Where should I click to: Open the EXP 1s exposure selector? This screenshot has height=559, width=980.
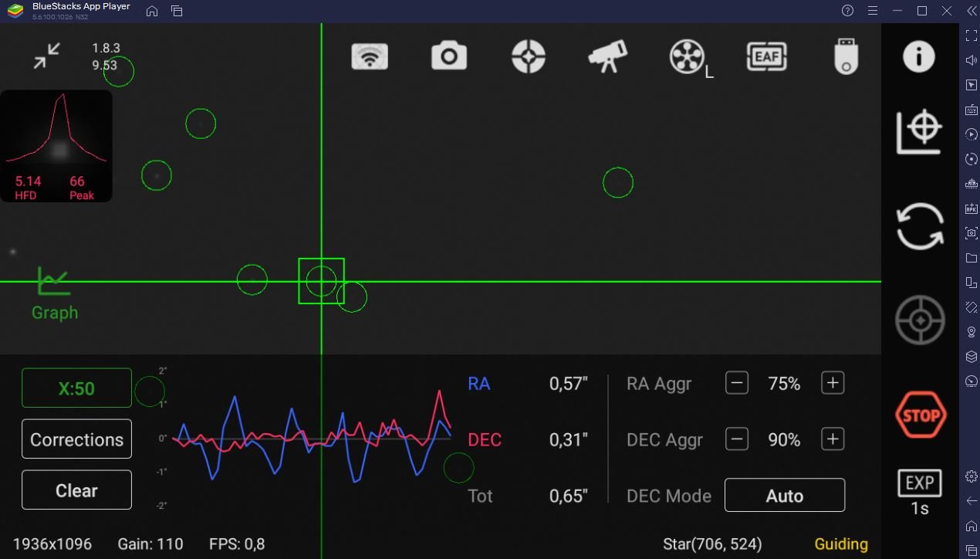click(920, 492)
